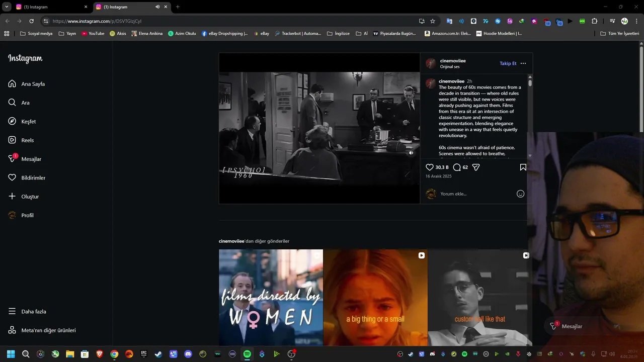
Task: Click Takip Et to follow cinemoviiee
Action: tap(508, 63)
